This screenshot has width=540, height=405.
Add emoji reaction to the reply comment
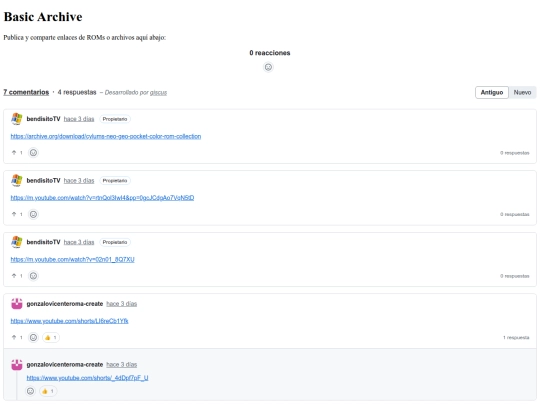30,391
